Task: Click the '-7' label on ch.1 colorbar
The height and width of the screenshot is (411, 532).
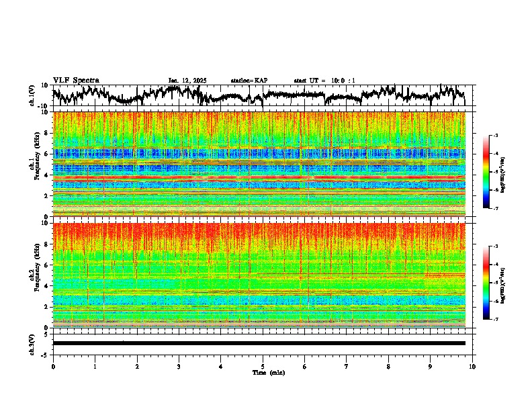Action: [495, 208]
